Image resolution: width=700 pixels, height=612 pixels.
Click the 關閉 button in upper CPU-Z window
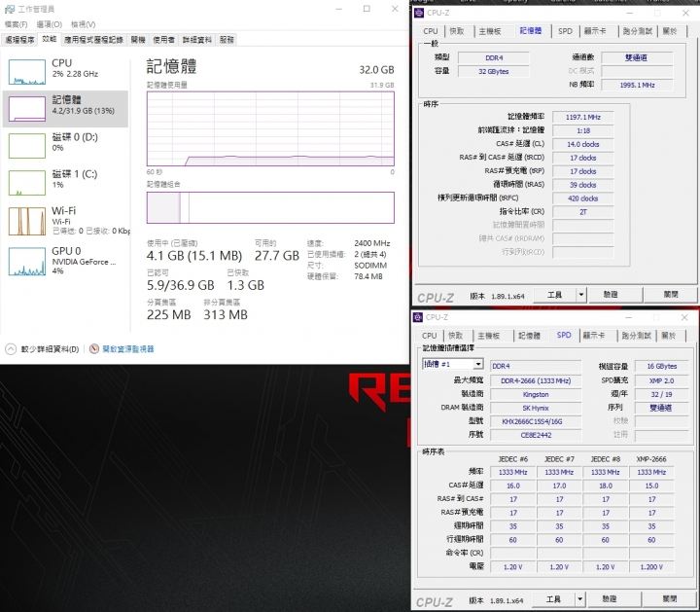click(x=671, y=295)
